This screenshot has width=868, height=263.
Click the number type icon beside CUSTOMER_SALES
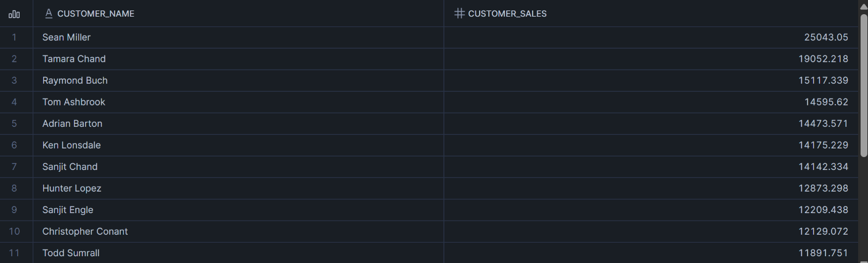[459, 14]
